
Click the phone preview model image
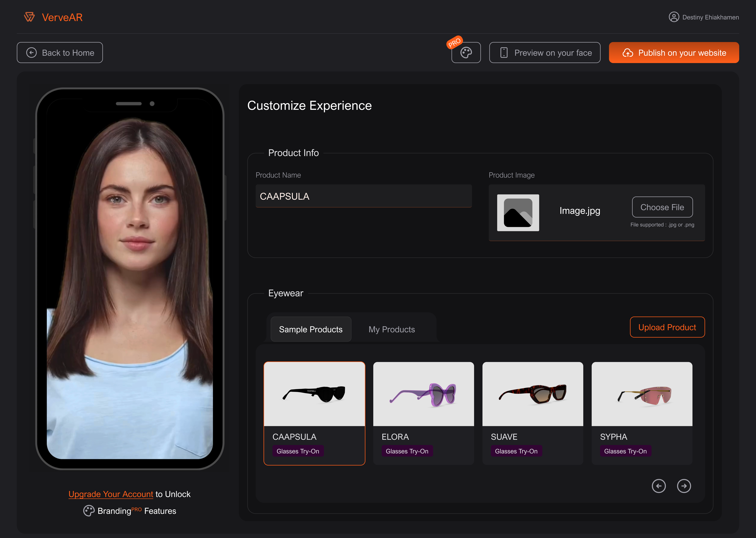click(130, 279)
